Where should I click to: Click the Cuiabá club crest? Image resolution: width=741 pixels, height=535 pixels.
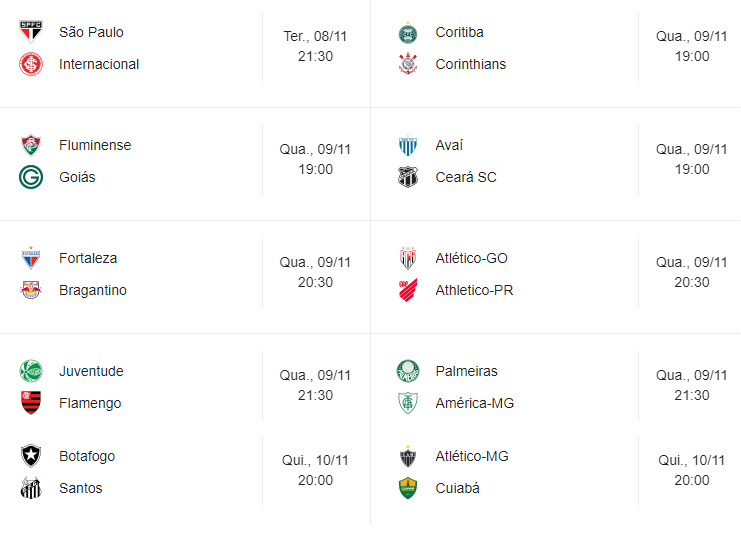point(408,488)
